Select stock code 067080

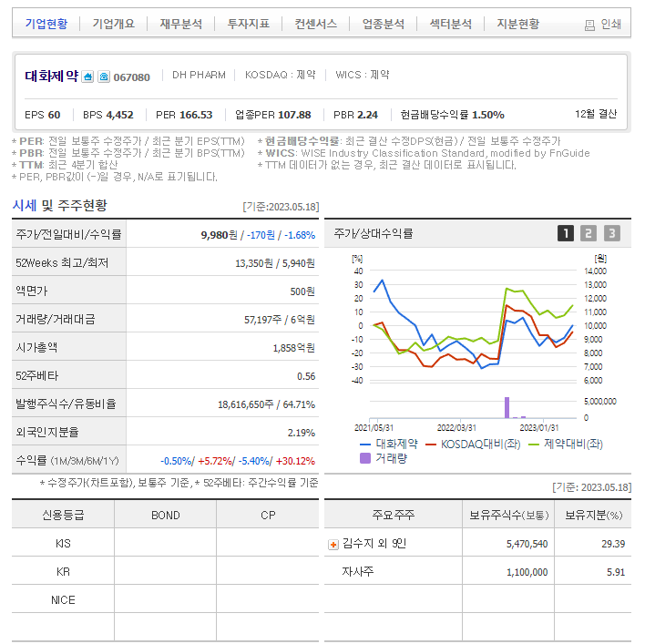tap(131, 77)
